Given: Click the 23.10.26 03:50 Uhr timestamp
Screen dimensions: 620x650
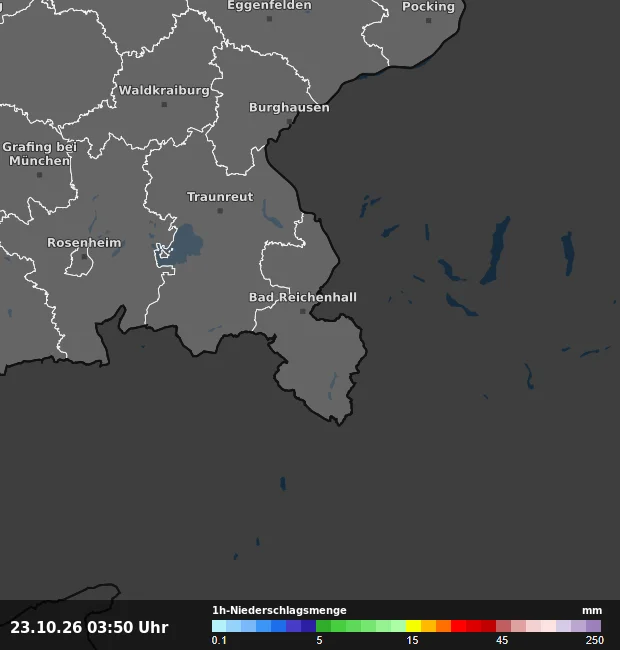Looking at the screenshot, I should point(89,627).
